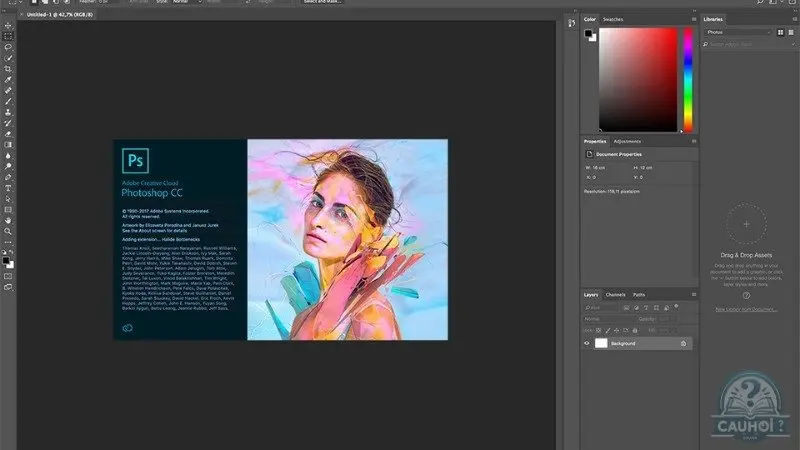Select the Eraser tool

click(8, 134)
